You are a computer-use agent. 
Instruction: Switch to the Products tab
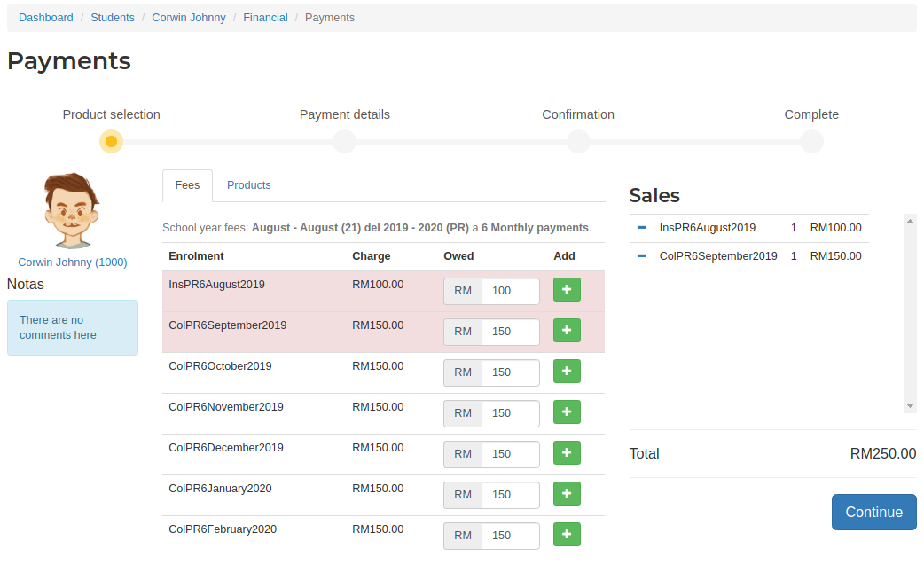[x=248, y=185]
